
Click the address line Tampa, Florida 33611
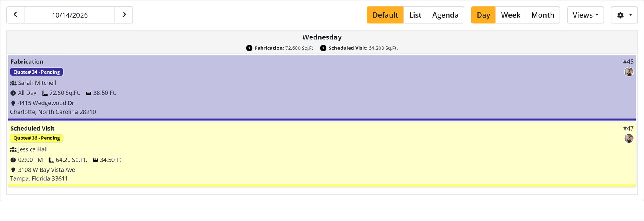(39, 179)
